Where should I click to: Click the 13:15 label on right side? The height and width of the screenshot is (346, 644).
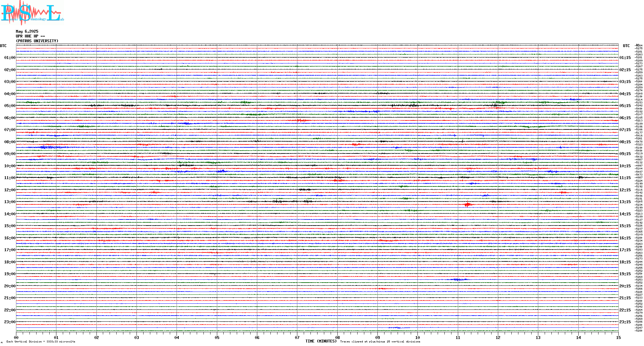point(625,202)
